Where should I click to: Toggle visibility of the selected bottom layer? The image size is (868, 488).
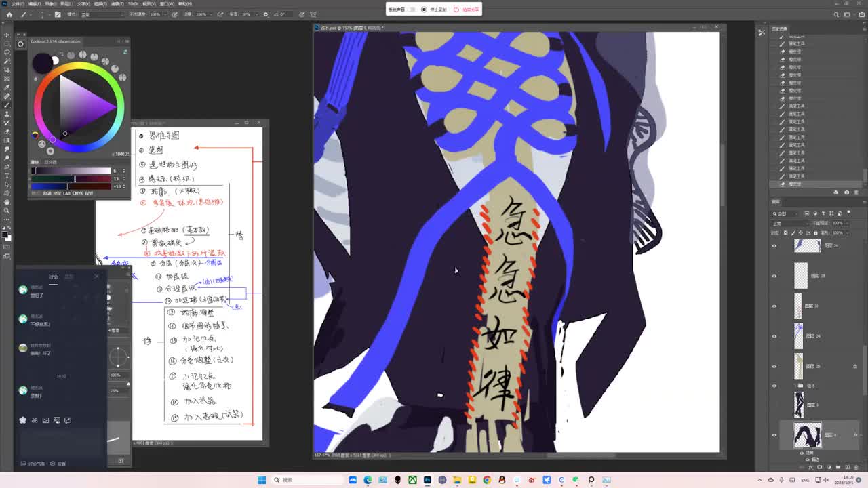(774, 435)
